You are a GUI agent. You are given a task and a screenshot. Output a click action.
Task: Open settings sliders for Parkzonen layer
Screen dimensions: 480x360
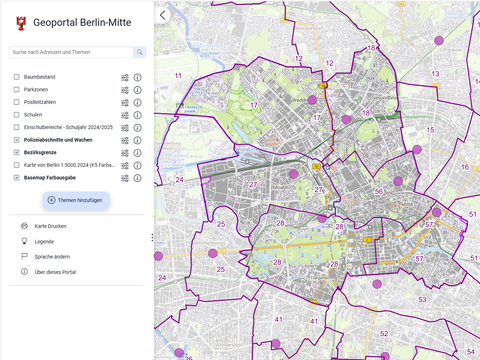coord(125,90)
